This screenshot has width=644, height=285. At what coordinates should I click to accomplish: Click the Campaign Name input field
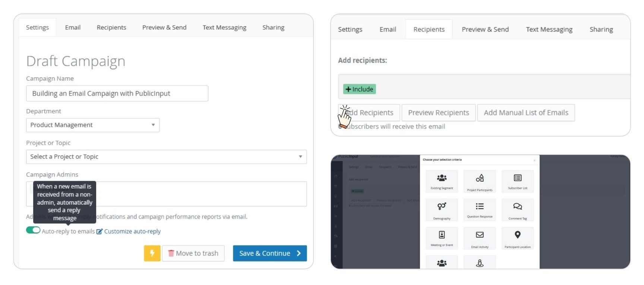[117, 93]
